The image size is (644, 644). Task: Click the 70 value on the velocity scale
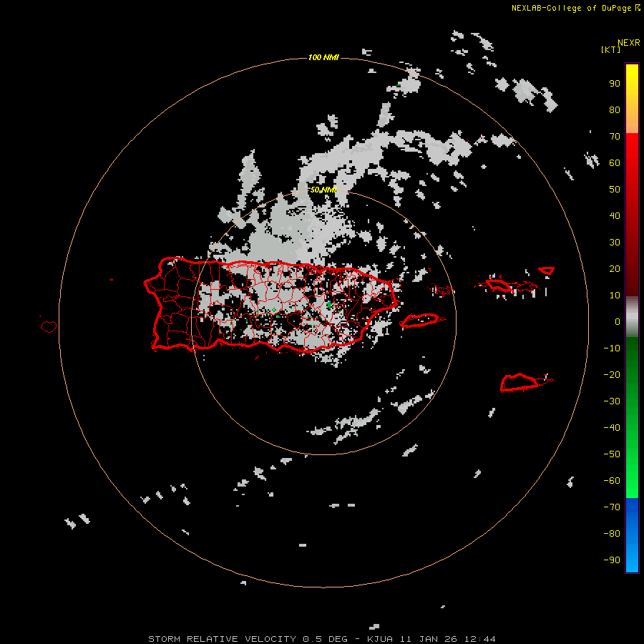click(x=615, y=137)
